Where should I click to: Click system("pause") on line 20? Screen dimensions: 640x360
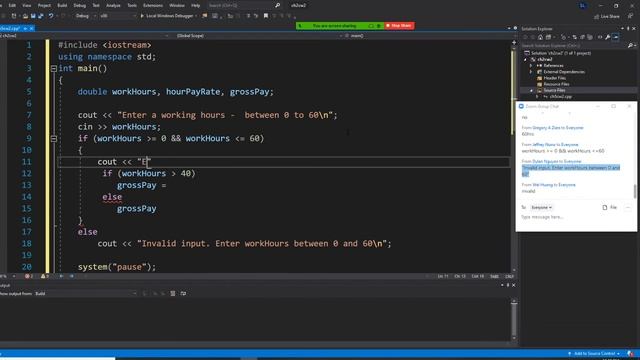pyautogui.click(x=117, y=267)
